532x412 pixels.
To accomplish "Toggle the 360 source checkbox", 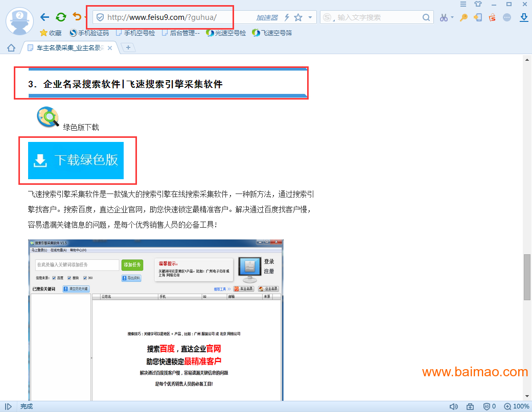I will click(x=84, y=278).
